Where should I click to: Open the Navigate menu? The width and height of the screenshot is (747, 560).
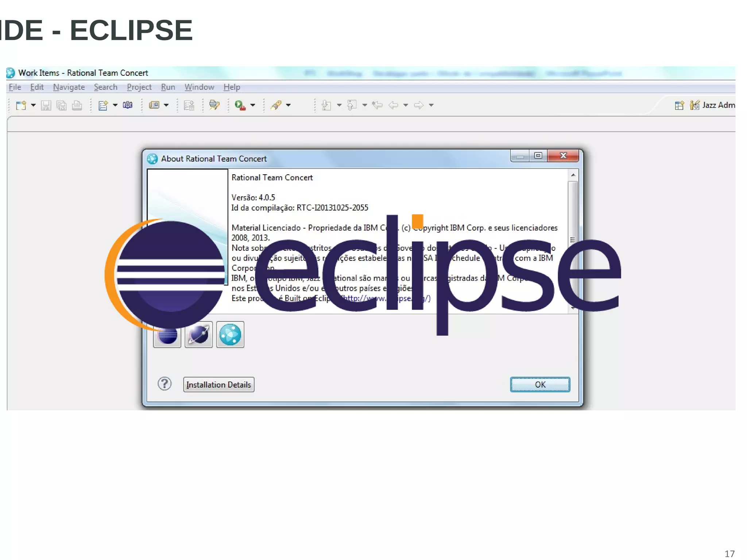coord(69,87)
